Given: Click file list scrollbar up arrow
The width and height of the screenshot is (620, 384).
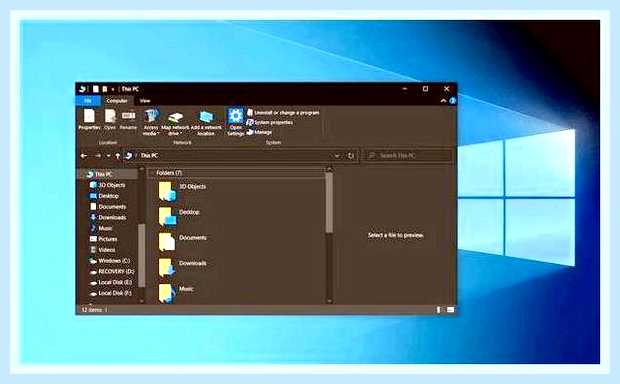Looking at the screenshot, I should pyautogui.click(x=329, y=169).
